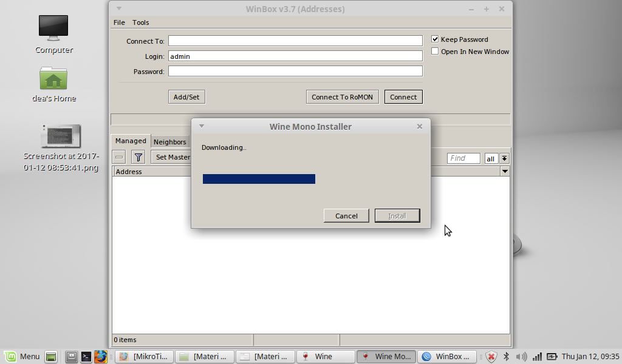The width and height of the screenshot is (622, 364).
Task: Click the Find search box
Action: (463, 158)
